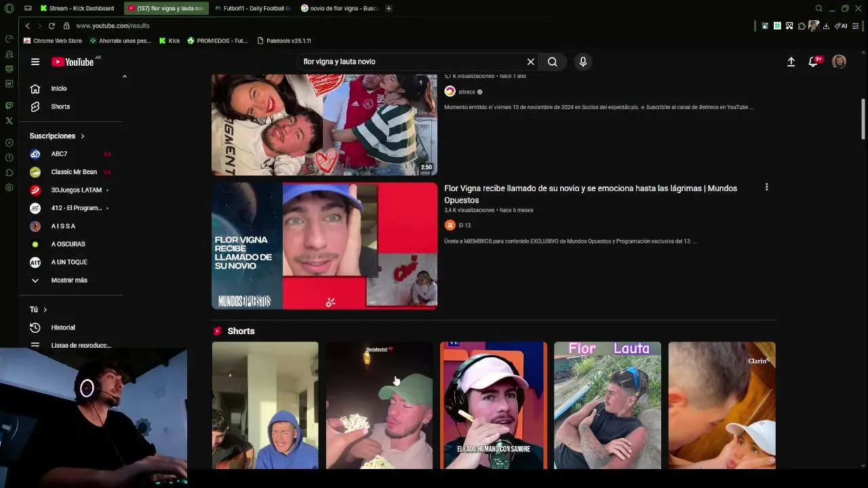
Task: Open GX Corner gamepad icon in tab bar
Action: [x=28, y=8]
